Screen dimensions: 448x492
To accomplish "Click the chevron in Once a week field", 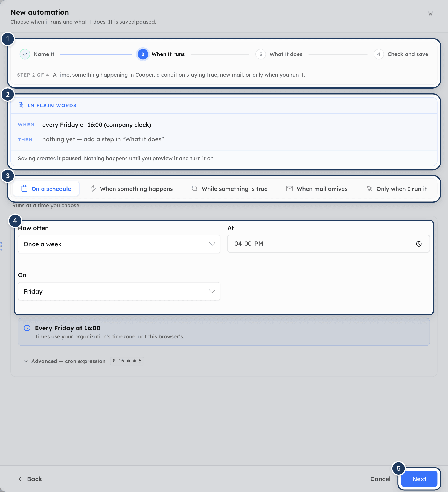I will coord(212,244).
